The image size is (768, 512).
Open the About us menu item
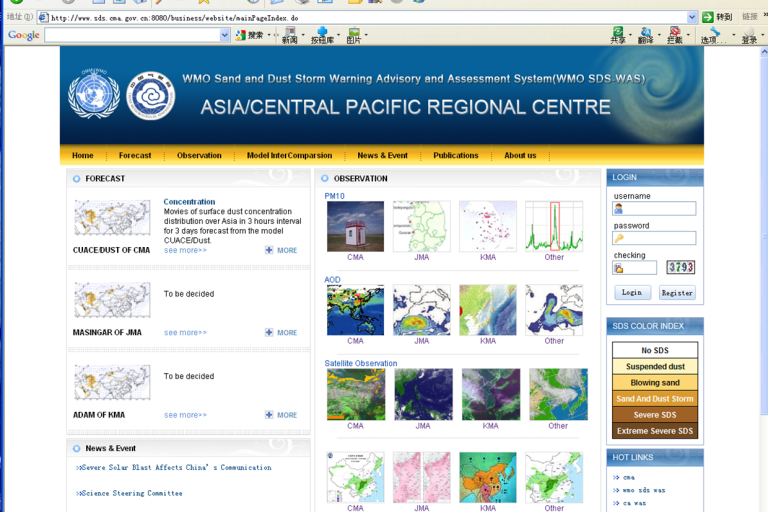[x=520, y=155]
